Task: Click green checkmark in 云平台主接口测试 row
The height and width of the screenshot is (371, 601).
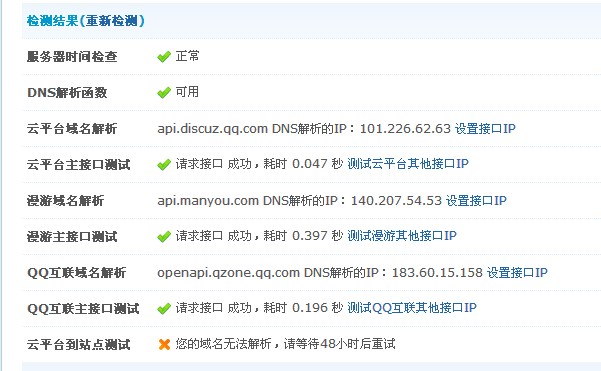Action: point(164,165)
